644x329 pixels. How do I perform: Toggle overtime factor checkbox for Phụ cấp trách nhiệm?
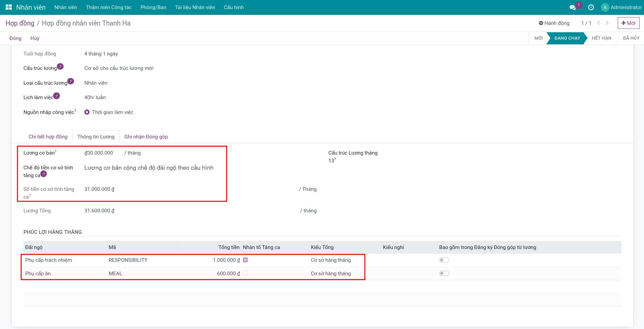(245, 260)
